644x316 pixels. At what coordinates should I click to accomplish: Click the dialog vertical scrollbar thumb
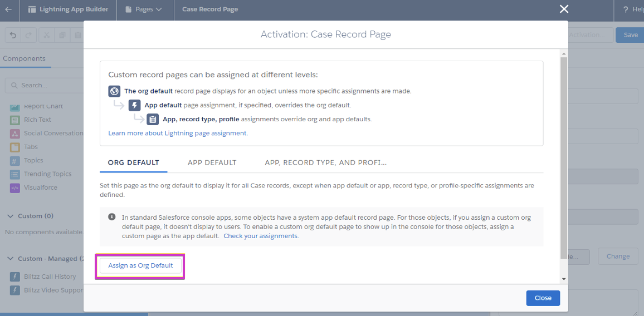[x=564, y=158]
